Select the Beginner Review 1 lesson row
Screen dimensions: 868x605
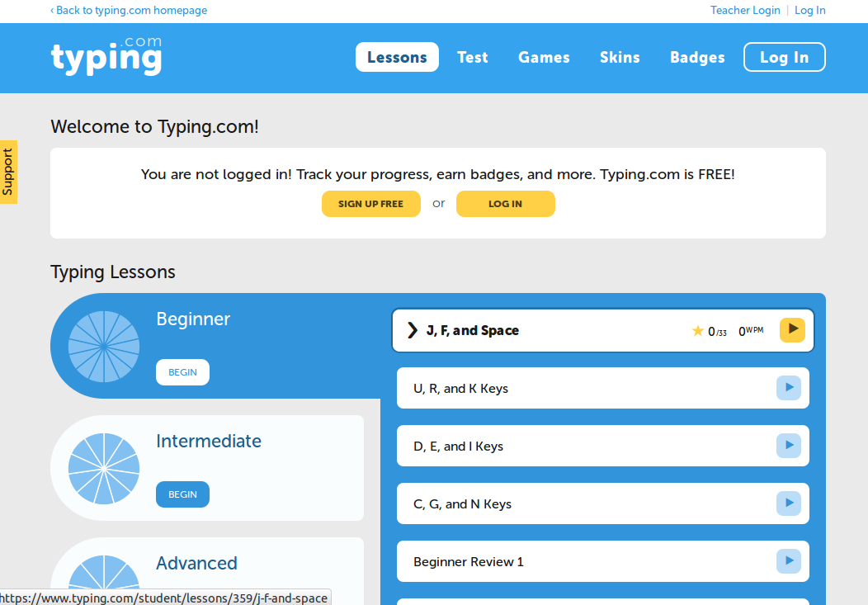click(x=603, y=561)
